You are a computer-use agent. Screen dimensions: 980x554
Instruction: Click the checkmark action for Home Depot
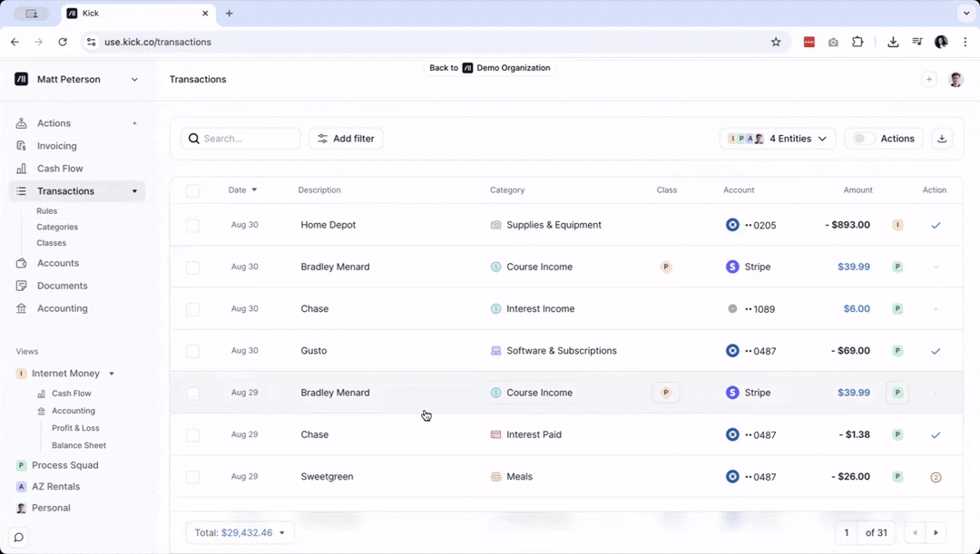pyautogui.click(x=936, y=225)
